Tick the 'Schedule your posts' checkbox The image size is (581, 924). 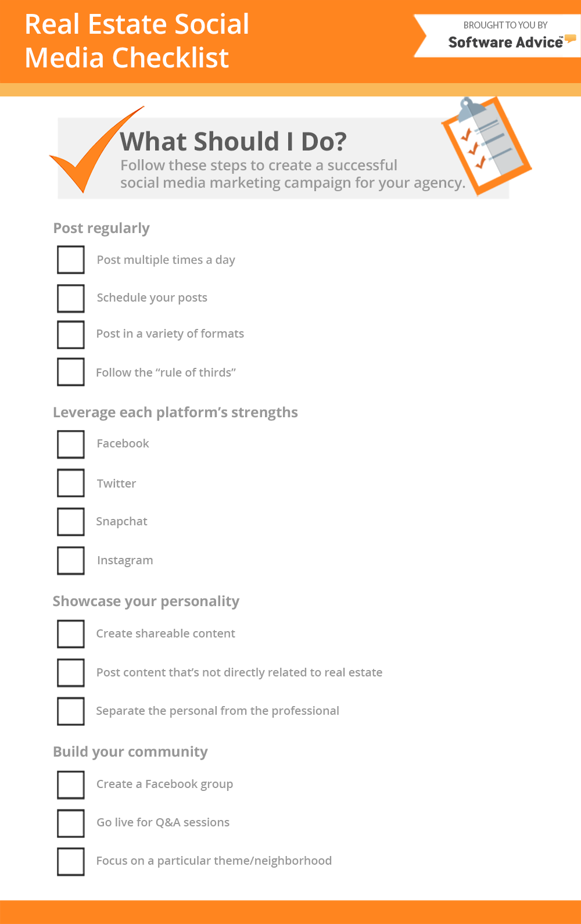click(x=71, y=298)
